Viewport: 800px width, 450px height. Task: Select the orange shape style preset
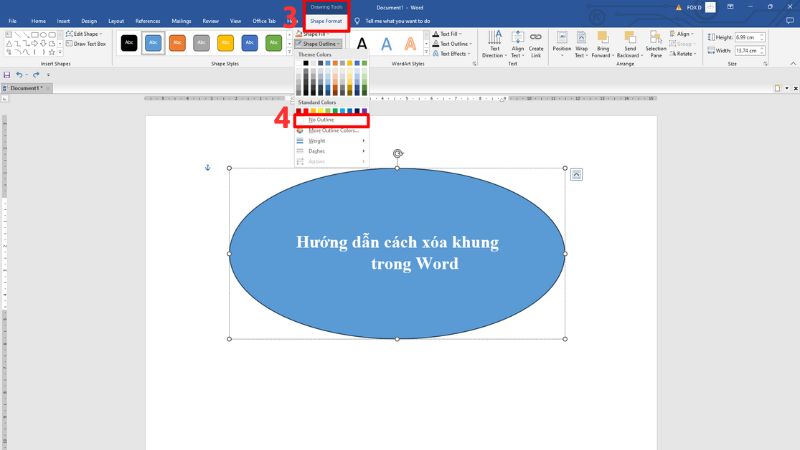click(177, 42)
